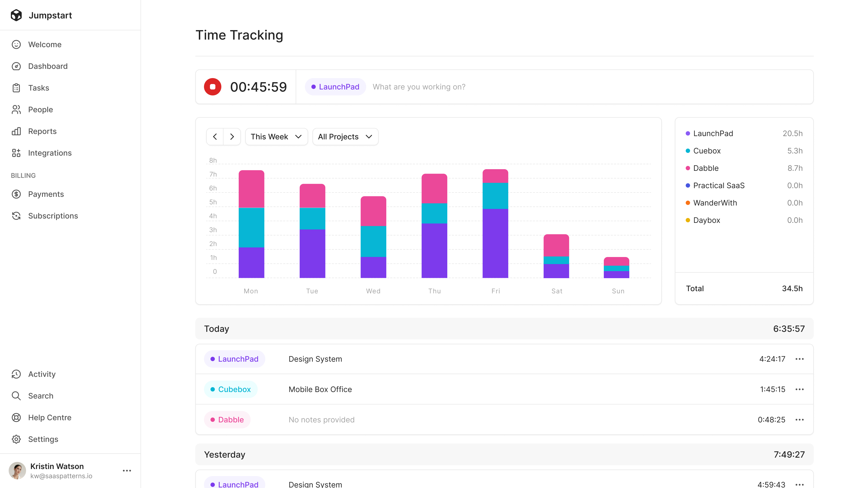Click the Cubebox project label in legend
The image size is (868, 488).
point(707,151)
